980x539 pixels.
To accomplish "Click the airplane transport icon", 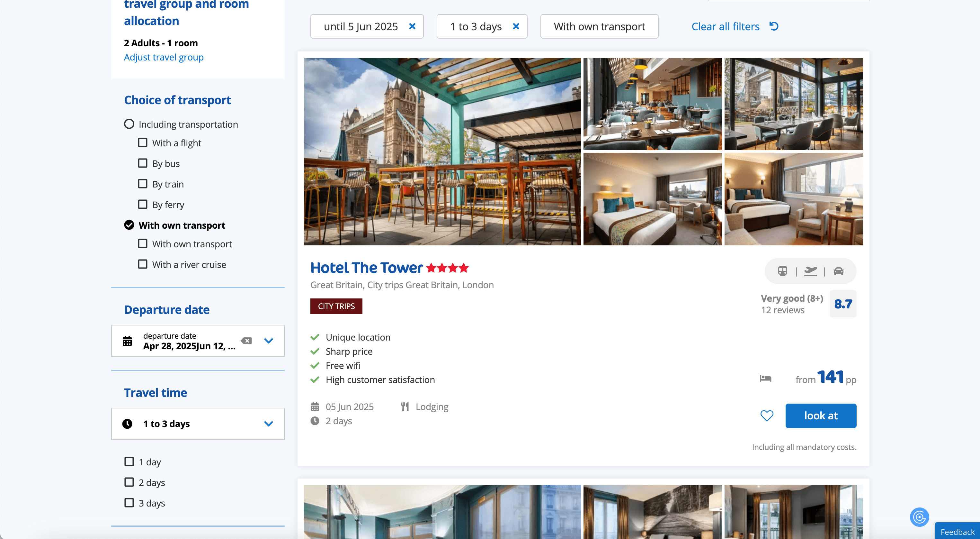I will coord(810,271).
